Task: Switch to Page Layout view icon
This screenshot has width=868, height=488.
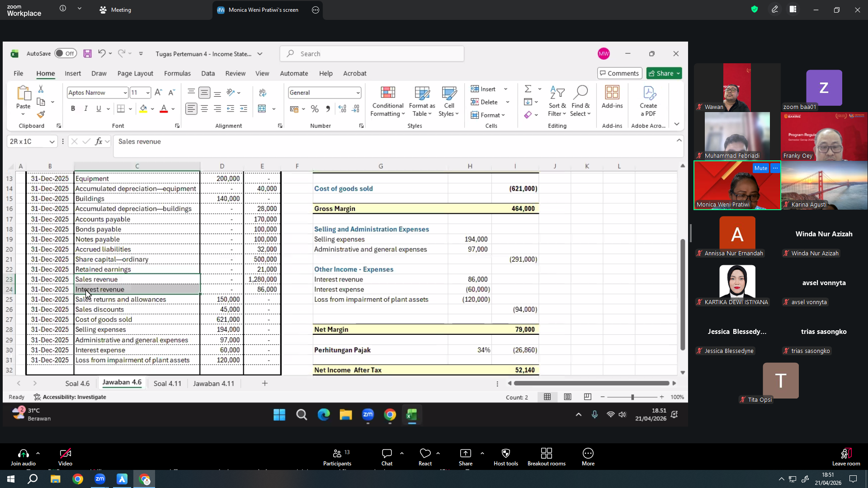Action: click(x=567, y=397)
